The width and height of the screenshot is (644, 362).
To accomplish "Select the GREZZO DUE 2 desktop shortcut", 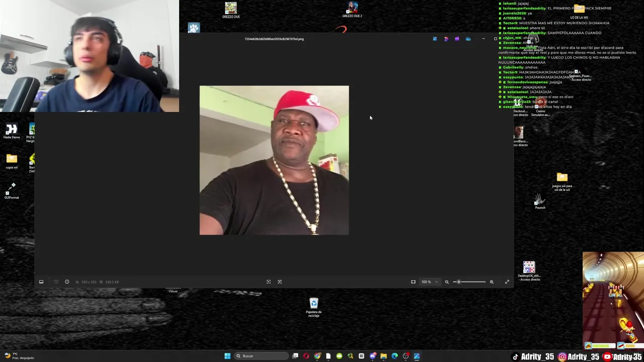I will pyautogui.click(x=352, y=10).
